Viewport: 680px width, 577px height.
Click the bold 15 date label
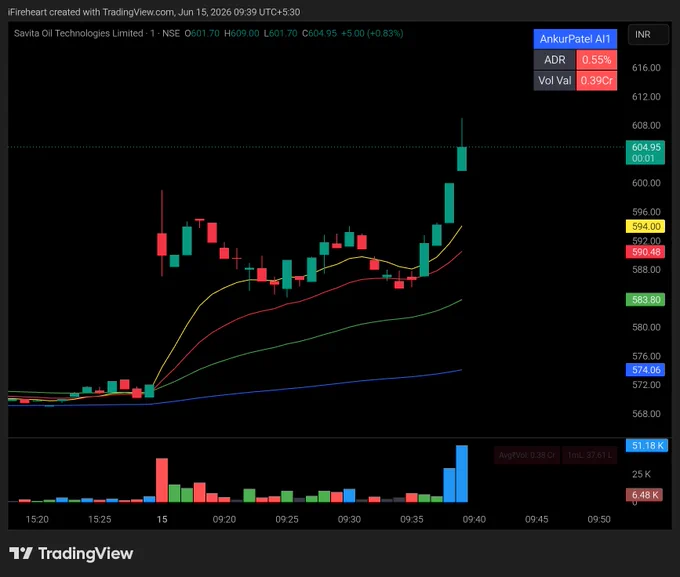[162, 519]
